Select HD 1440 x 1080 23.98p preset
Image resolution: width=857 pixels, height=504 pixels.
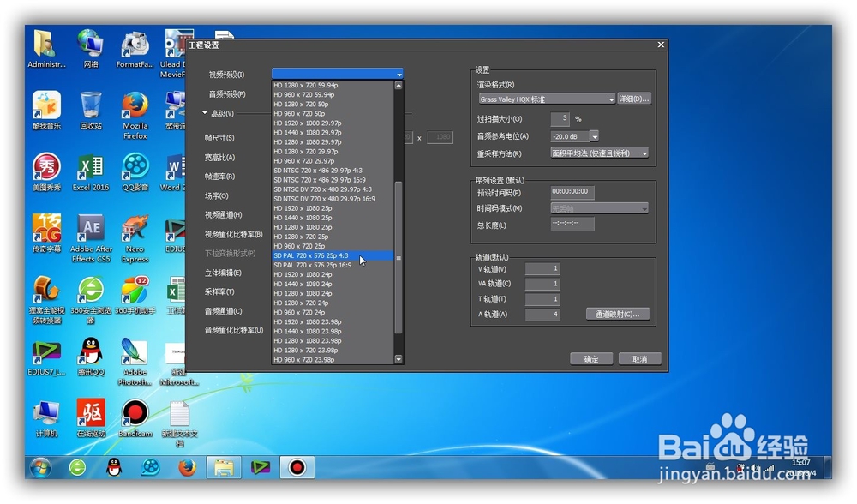coord(333,331)
